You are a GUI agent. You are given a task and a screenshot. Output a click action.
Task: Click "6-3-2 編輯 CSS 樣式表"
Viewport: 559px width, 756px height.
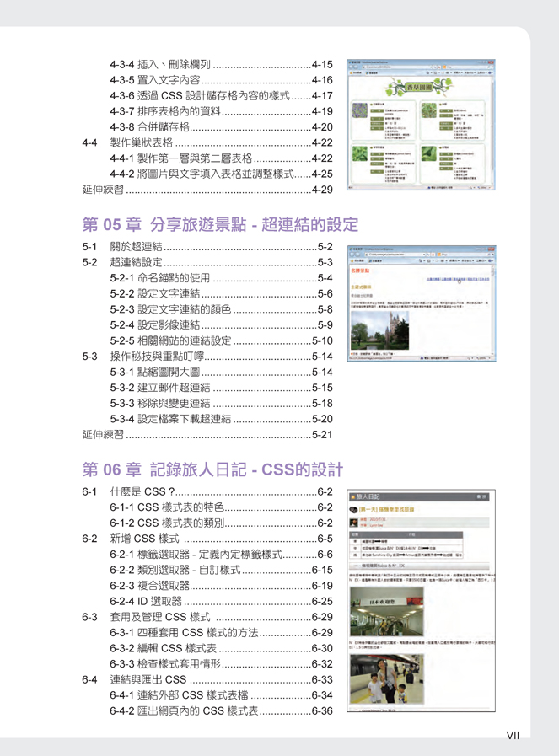point(222,648)
